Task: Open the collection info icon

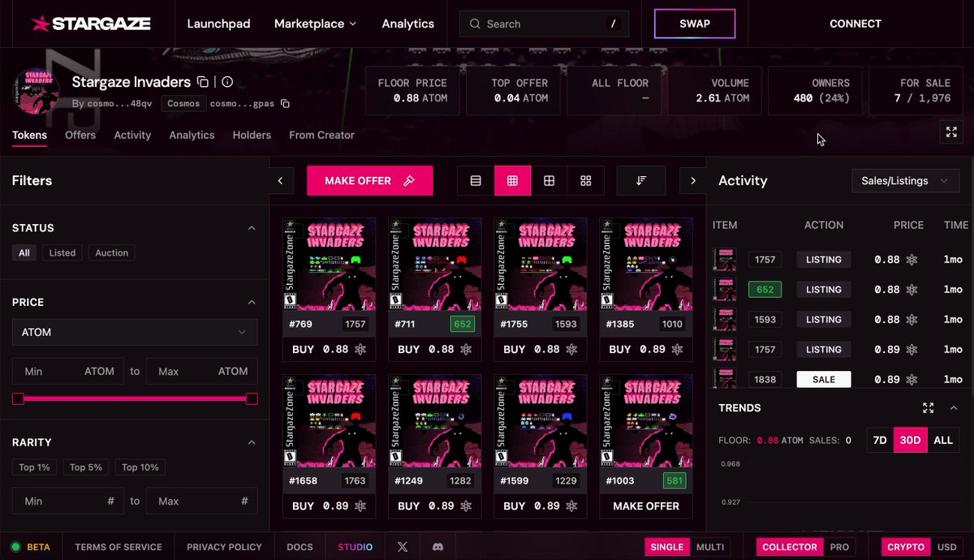Action: point(227,82)
